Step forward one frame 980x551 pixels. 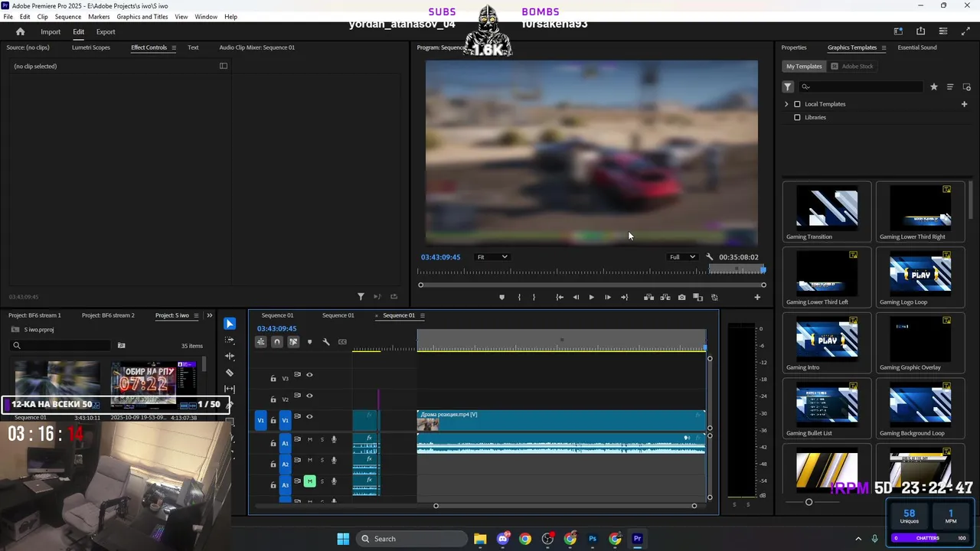point(608,297)
